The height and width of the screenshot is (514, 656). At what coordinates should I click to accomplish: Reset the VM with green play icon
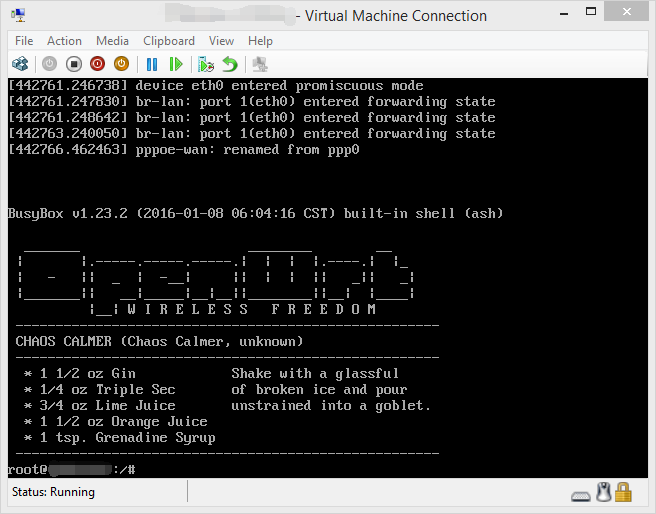click(x=176, y=64)
